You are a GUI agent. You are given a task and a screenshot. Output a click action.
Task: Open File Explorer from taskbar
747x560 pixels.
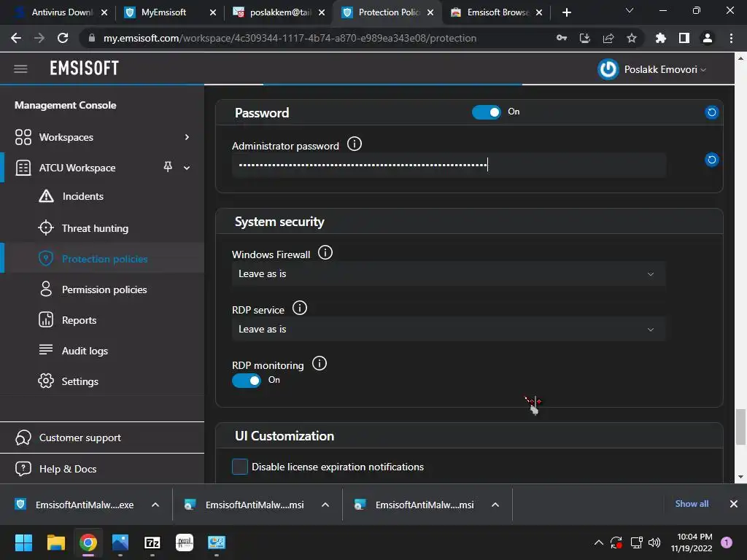pyautogui.click(x=55, y=542)
